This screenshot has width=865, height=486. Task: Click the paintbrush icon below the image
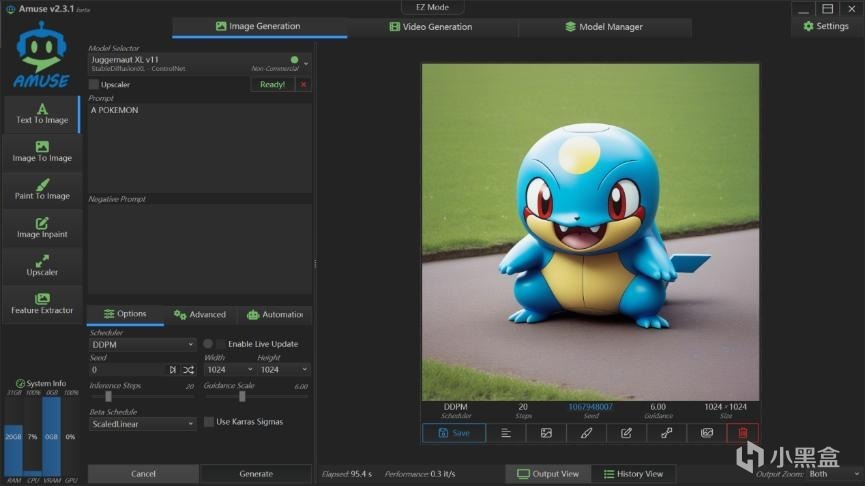click(x=586, y=433)
